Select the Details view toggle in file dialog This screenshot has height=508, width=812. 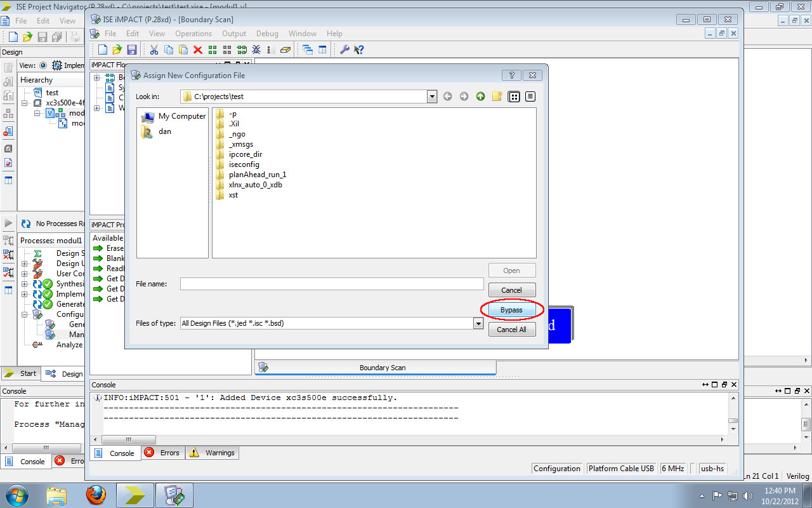pyautogui.click(x=531, y=96)
